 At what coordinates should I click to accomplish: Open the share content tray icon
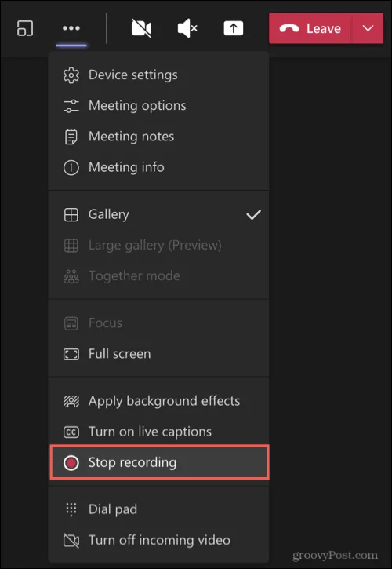pos(233,28)
